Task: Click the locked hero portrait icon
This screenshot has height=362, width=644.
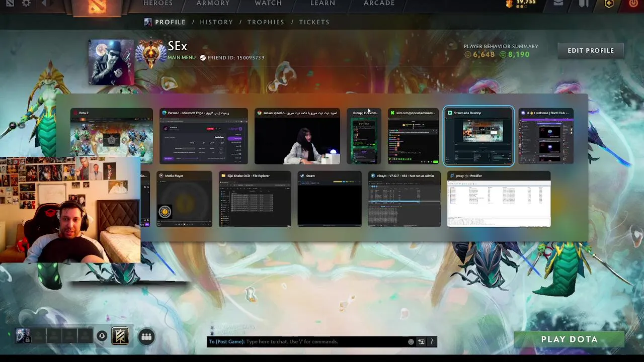Action: point(23,336)
